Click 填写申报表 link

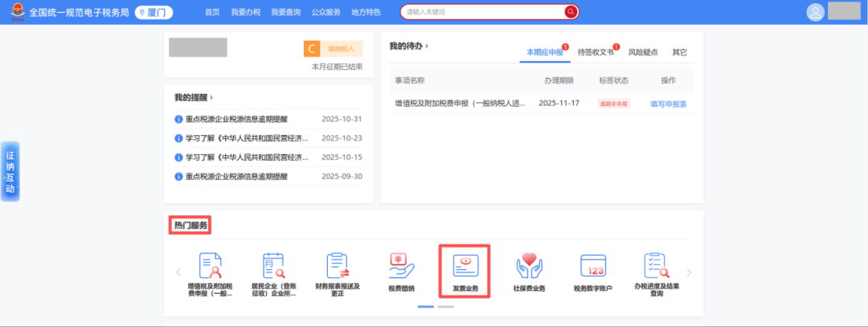(668, 104)
